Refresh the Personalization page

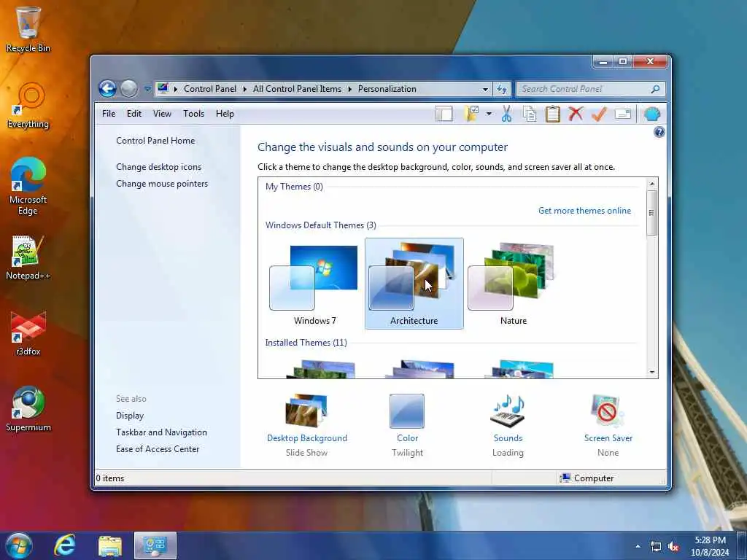[x=502, y=89]
